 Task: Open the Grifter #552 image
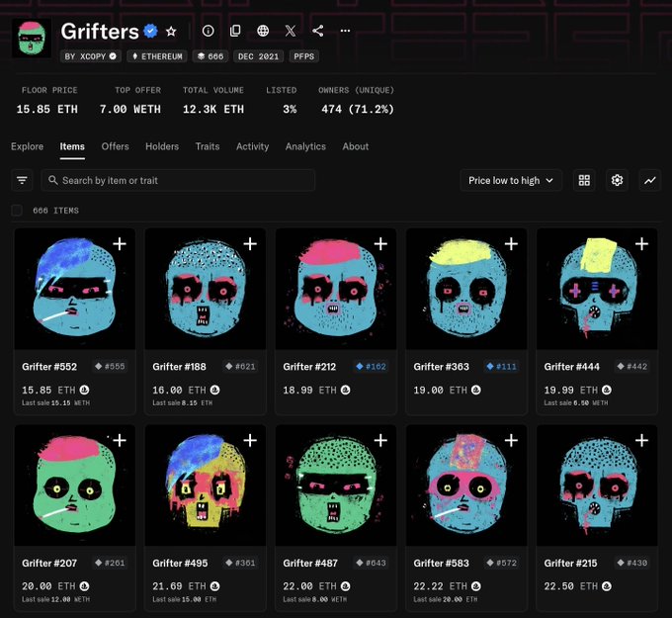75,289
